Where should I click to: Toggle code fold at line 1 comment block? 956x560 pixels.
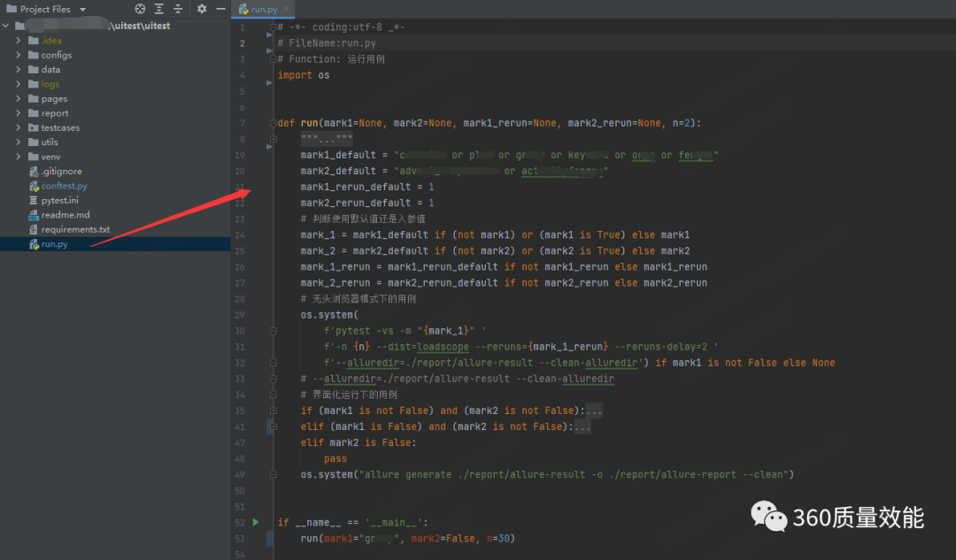pos(274,27)
